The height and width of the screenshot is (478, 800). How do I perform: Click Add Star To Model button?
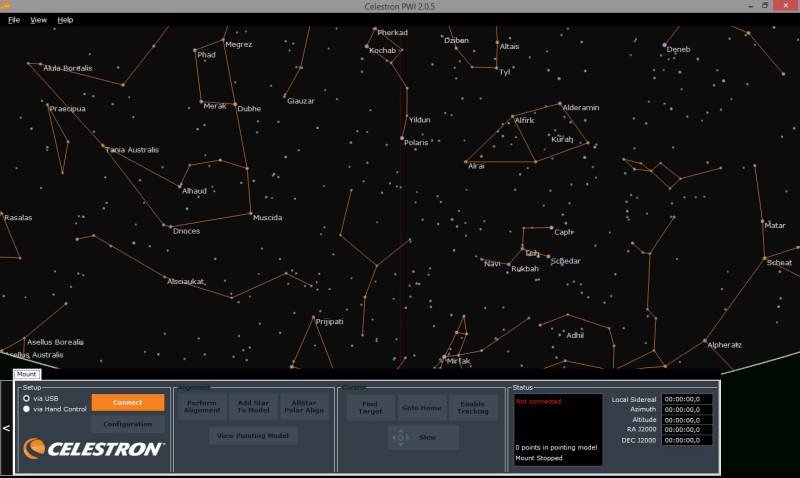coord(254,407)
